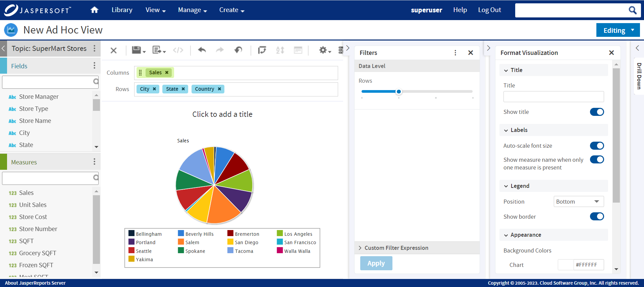Remove State from Rows
The width and height of the screenshot is (644, 287).
pos(183,89)
